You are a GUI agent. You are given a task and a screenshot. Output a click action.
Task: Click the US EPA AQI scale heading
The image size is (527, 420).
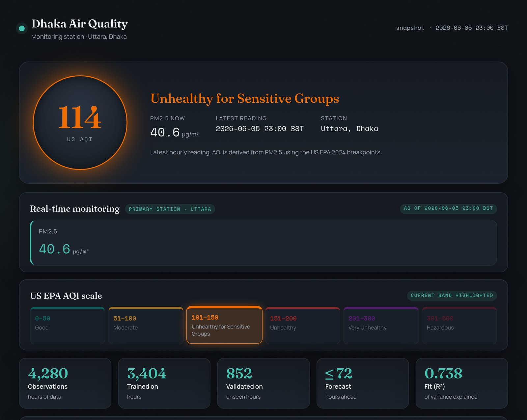pos(66,296)
